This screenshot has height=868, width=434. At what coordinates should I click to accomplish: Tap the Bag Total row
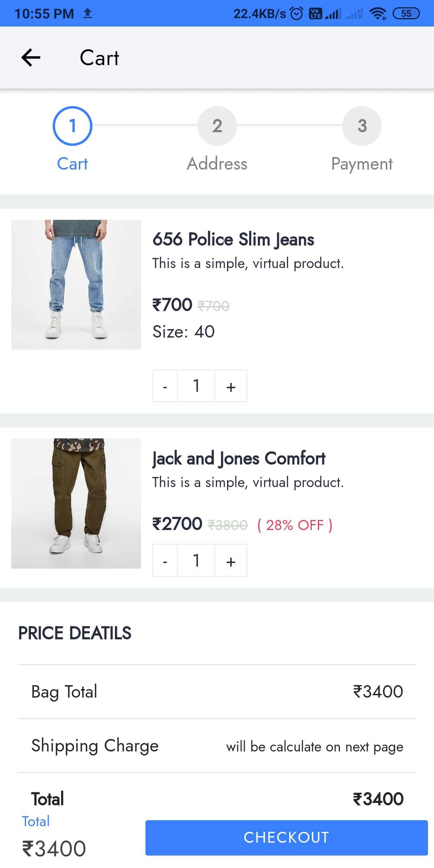pos(217,692)
